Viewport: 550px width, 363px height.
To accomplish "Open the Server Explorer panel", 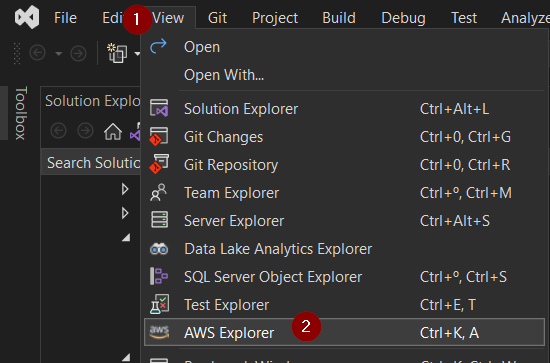I will 344,221.
